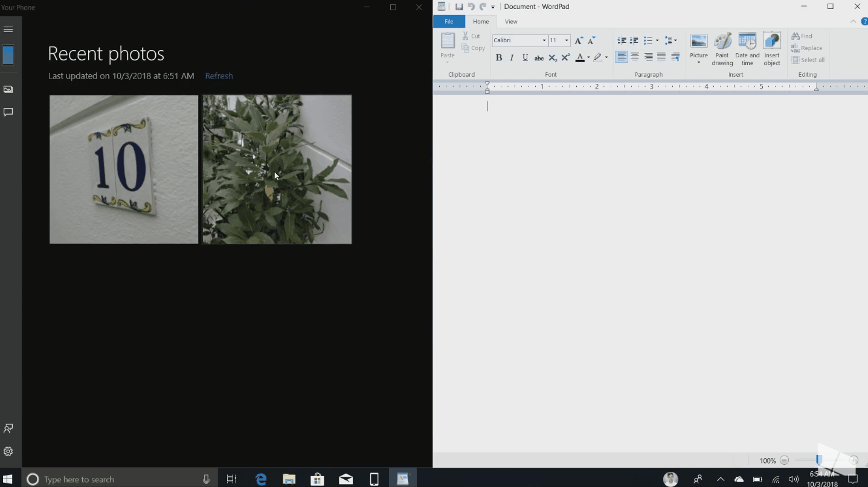Launch Microsoft Edge from the taskbar
The width and height of the screenshot is (868, 487).
click(x=261, y=479)
